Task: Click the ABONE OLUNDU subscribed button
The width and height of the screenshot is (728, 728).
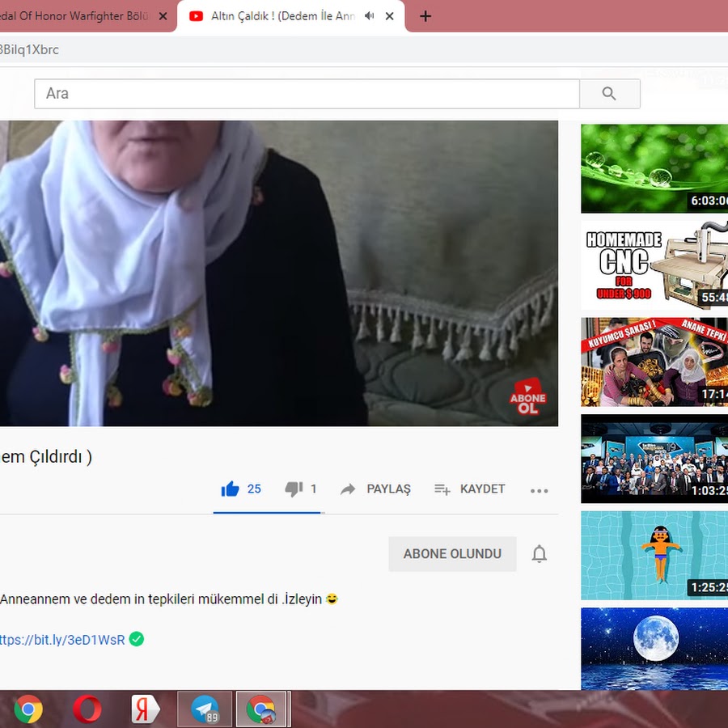Action: 452,554
